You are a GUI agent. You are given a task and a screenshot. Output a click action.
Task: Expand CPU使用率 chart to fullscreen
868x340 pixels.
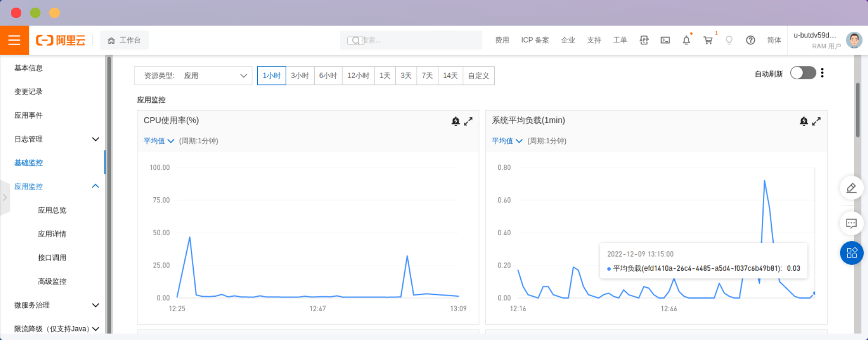pyautogui.click(x=468, y=121)
